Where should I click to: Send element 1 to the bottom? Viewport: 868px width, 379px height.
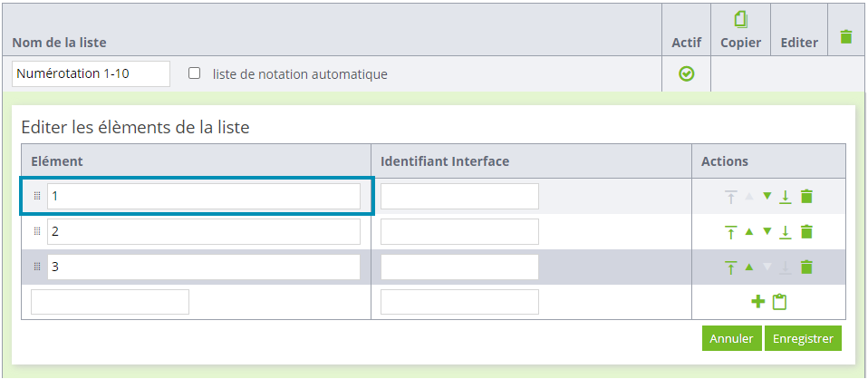(x=785, y=197)
